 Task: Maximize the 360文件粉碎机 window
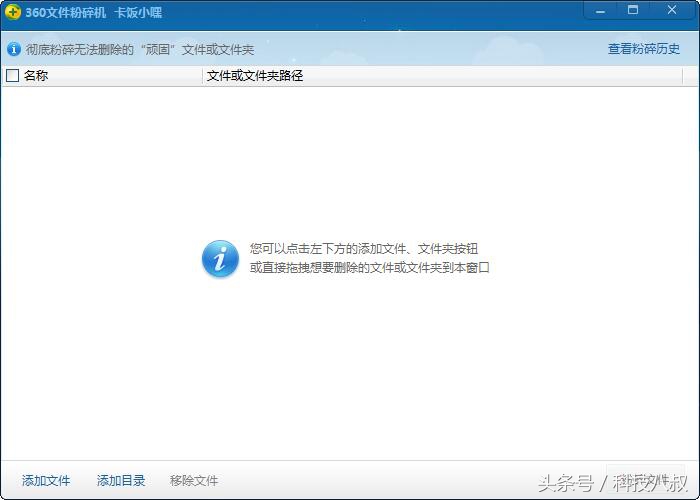[633, 10]
